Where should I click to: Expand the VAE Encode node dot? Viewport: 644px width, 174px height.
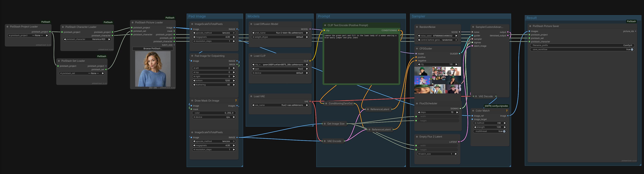click(x=324, y=141)
